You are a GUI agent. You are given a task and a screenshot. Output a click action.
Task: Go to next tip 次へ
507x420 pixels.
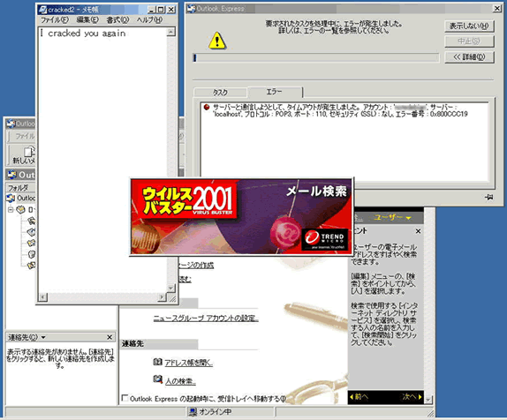pos(412,397)
